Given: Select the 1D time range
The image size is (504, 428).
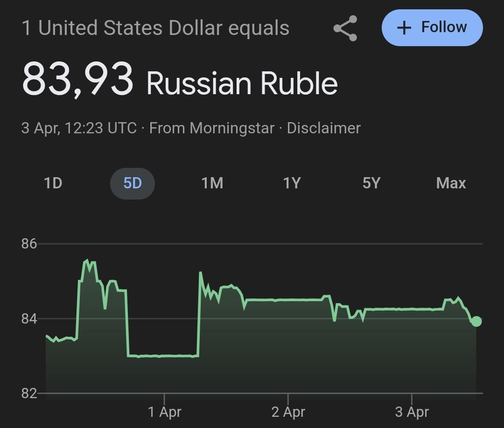Looking at the screenshot, I should click(x=53, y=183).
